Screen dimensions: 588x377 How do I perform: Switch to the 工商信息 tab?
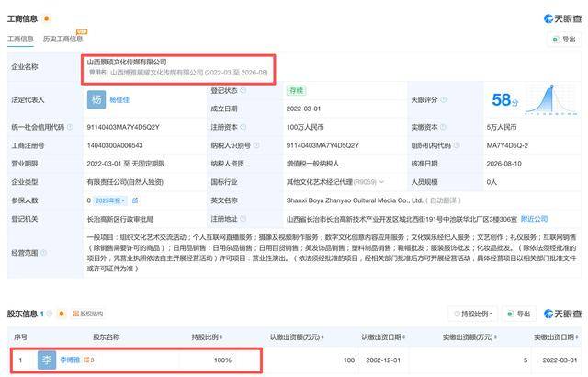coord(20,39)
